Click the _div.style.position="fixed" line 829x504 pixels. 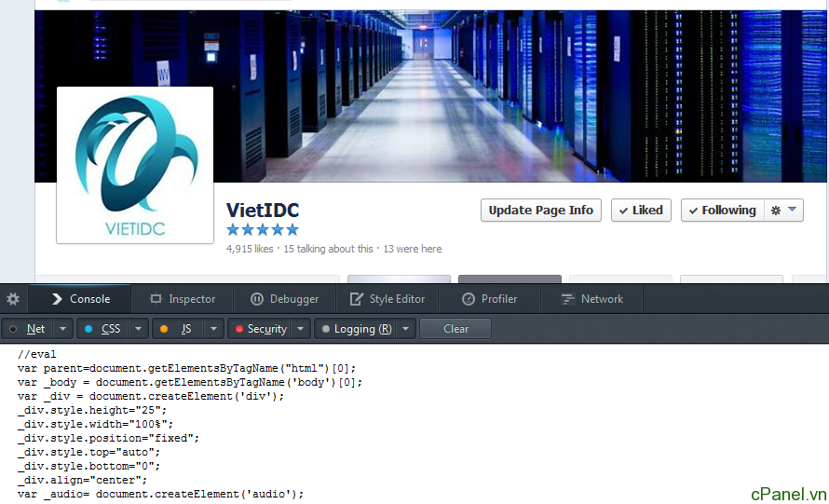pos(108,439)
